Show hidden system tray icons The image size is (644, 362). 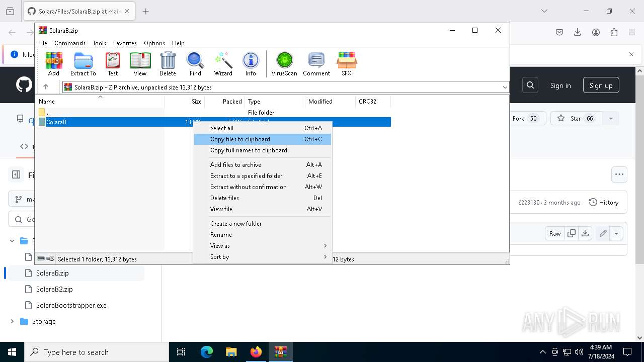pos(542,352)
